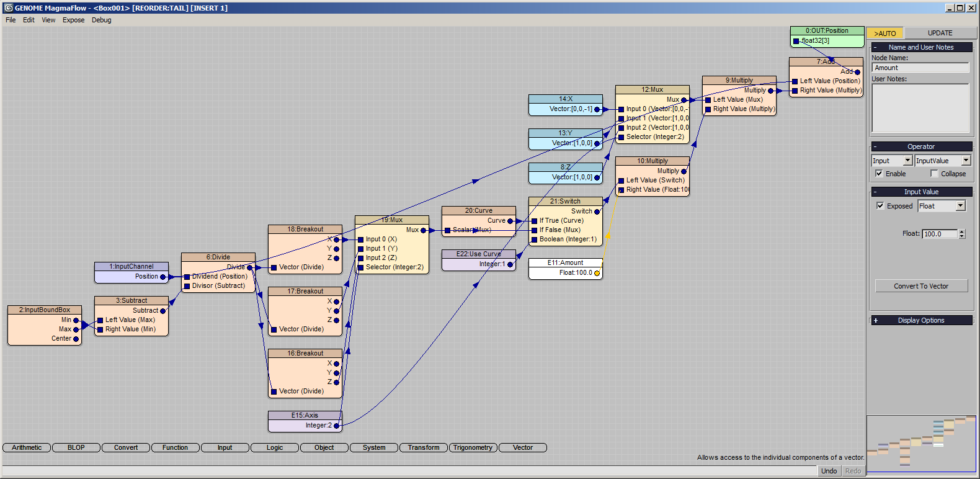Click Switch output socket on 21:Switch node
The width and height of the screenshot is (980, 479).
point(597,212)
